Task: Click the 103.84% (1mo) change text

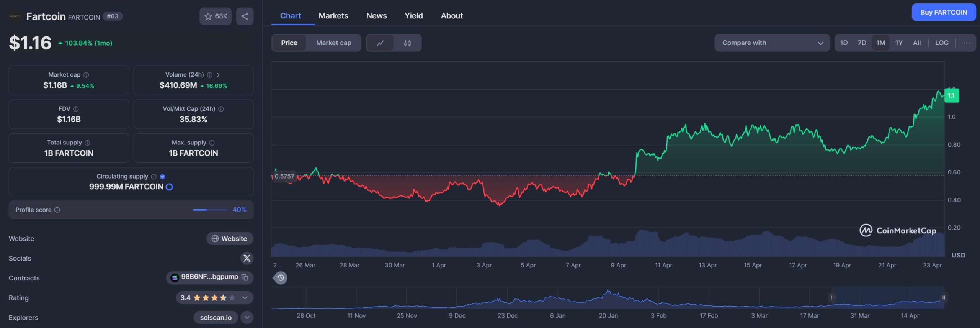Action: [x=88, y=43]
